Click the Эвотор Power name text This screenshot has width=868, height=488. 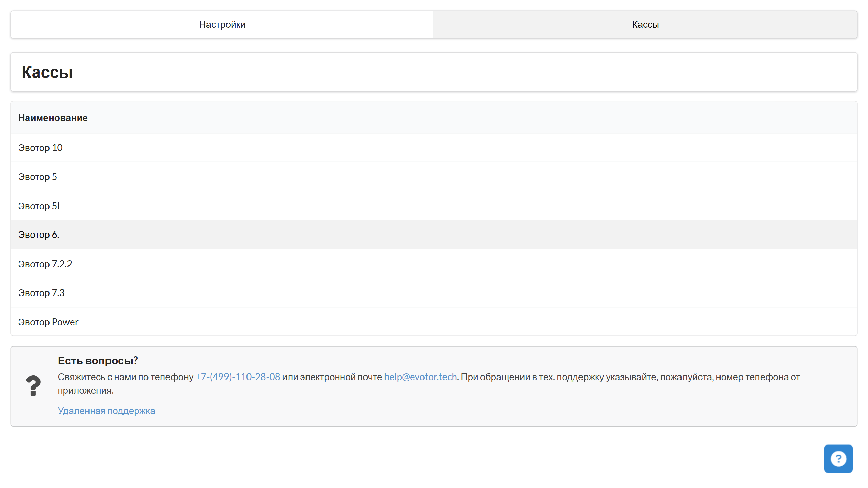pos(48,322)
